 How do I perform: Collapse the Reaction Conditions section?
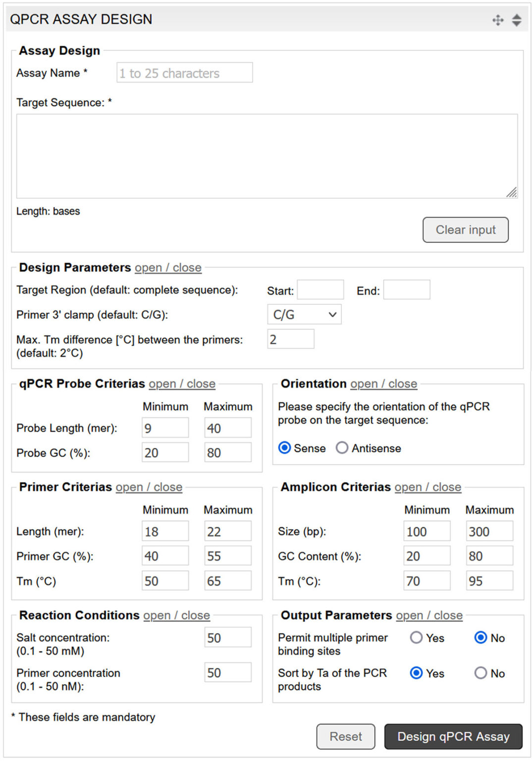[x=176, y=615]
